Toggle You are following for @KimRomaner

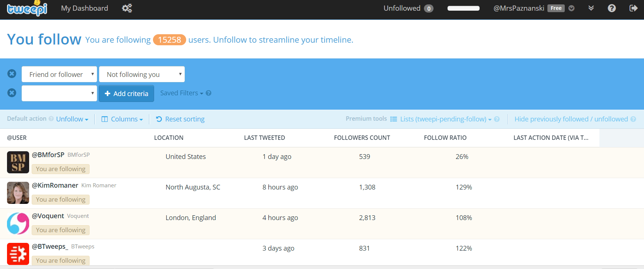[x=60, y=199]
